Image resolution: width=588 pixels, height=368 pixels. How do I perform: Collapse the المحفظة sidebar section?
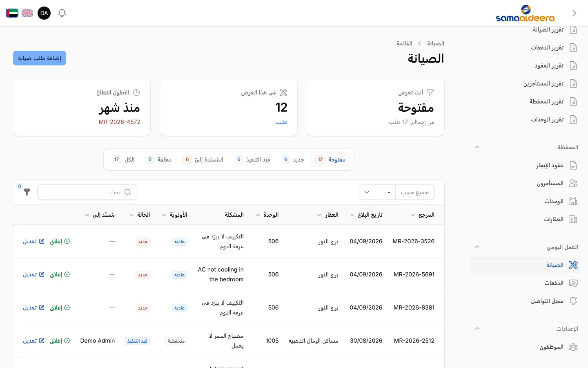point(477,147)
